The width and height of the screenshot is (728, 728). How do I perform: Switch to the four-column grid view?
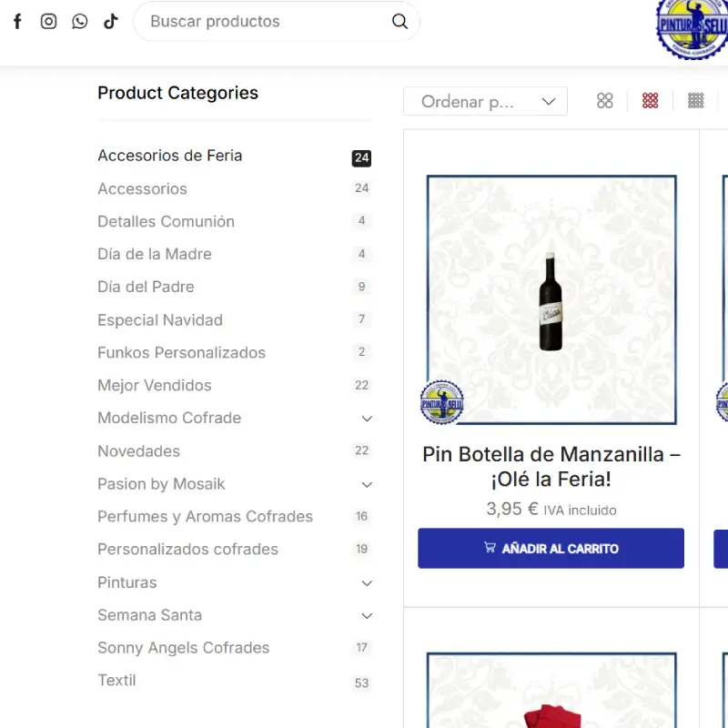(695, 101)
